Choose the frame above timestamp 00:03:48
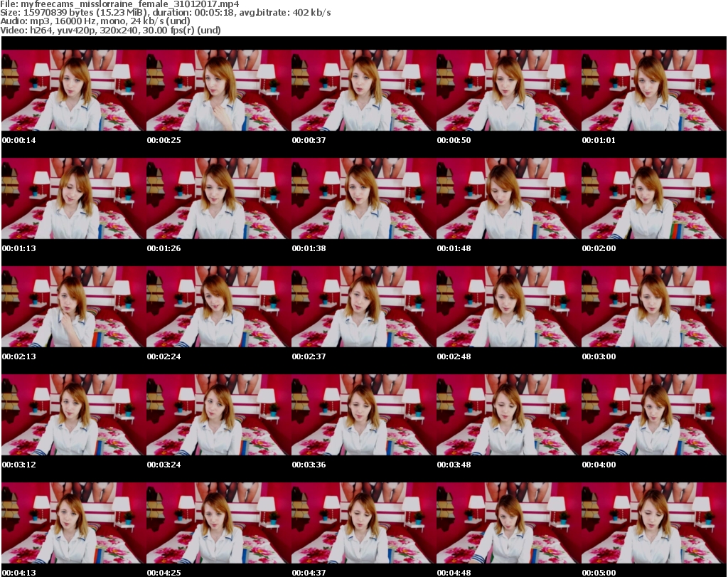The width and height of the screenshot is (728, 577). 509,415
